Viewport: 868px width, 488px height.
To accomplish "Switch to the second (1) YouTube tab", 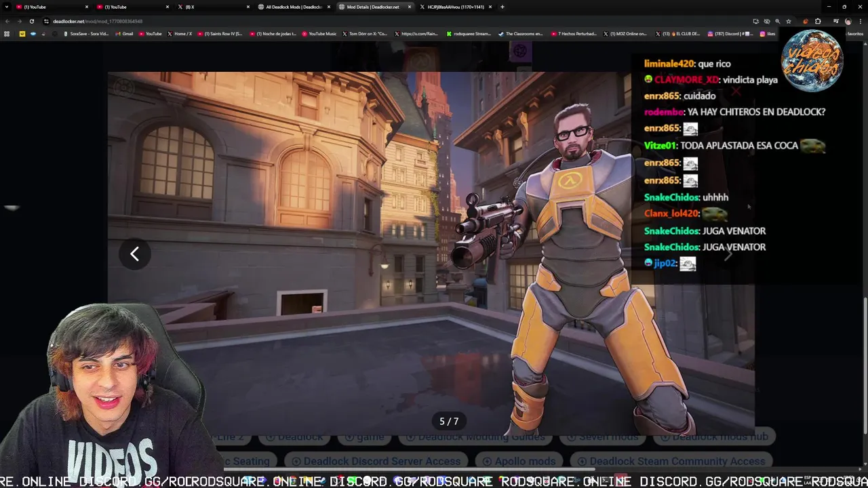I will (x=133, y=7).
